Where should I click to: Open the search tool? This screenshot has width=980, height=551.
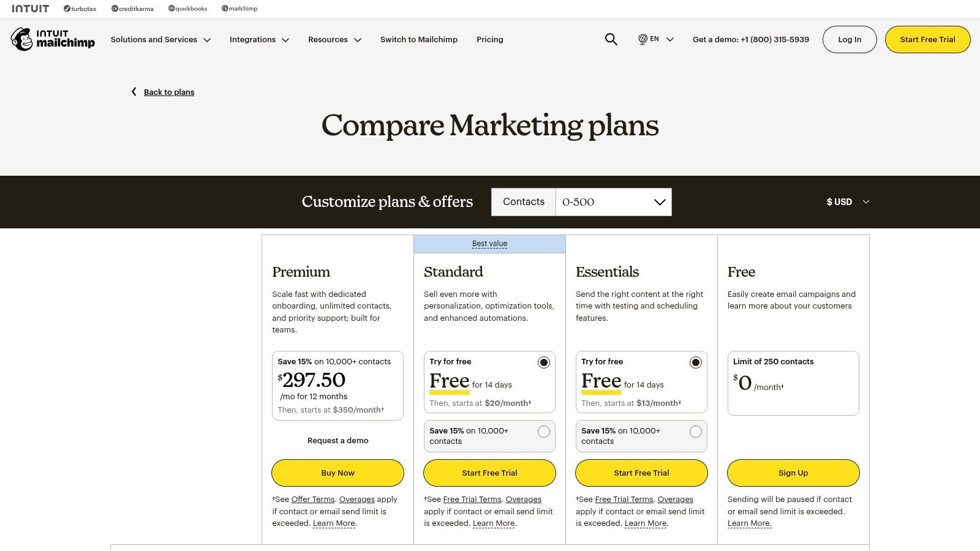611,39
